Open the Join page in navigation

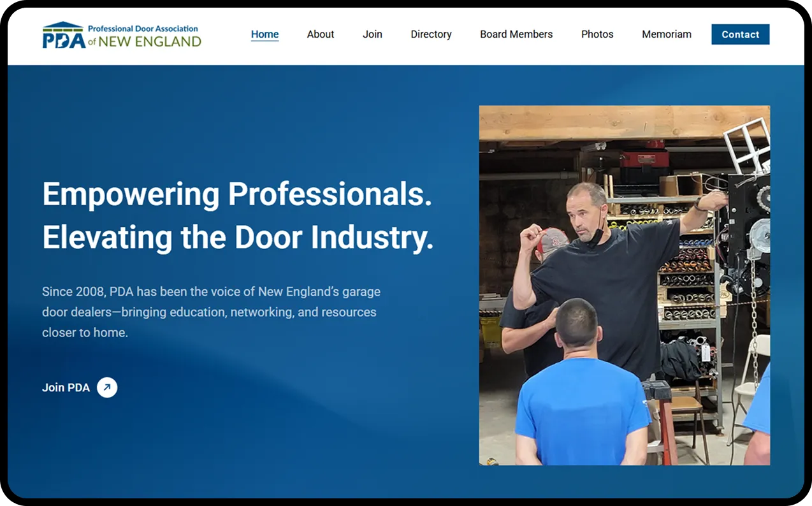tap(372, 34)
